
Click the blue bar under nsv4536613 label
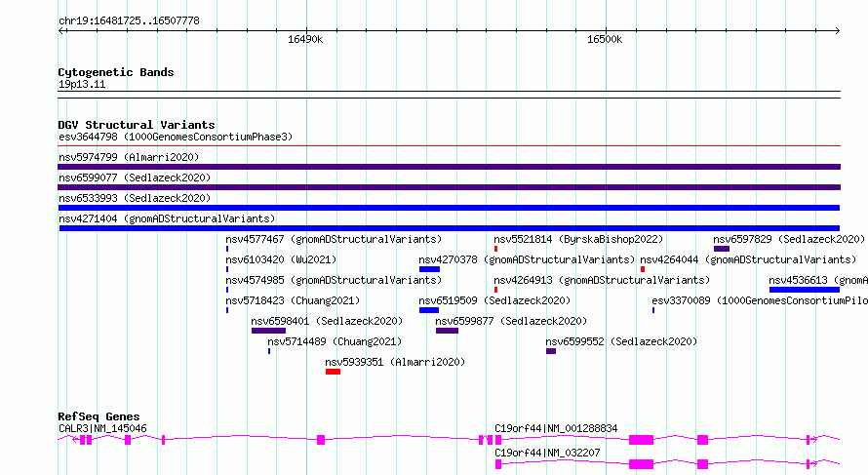(805, 290)
